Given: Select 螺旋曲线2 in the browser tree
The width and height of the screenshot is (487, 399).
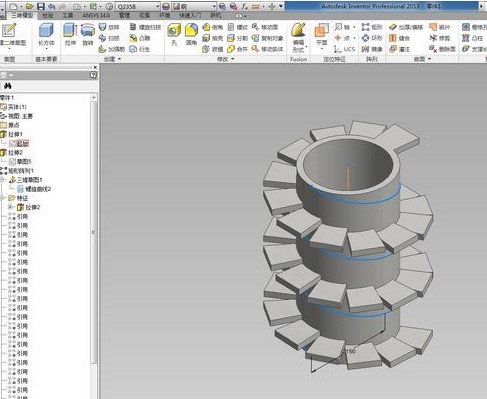Looking at the screenshot, I should click(x=34, y=189).
